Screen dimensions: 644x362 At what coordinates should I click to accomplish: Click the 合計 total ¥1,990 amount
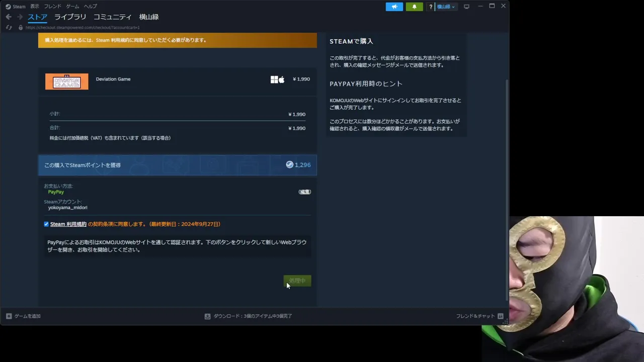[x=297, y=128]
